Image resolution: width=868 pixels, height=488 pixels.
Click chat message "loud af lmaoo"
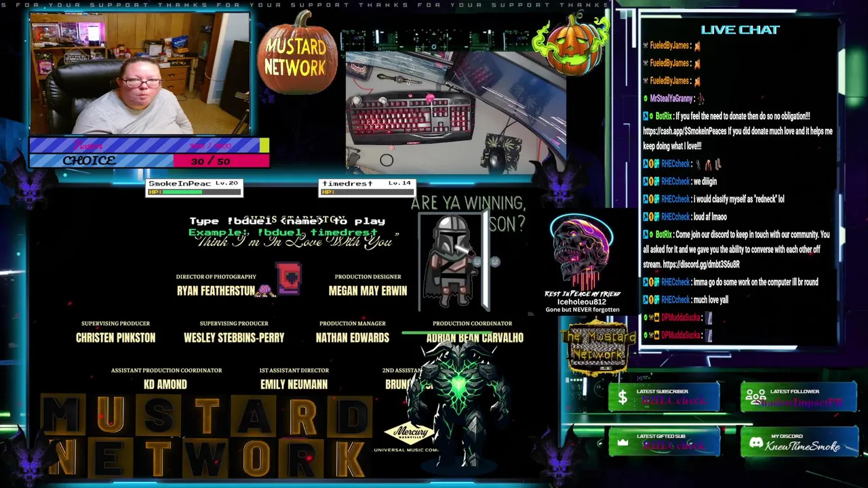(x=710, y=217)
